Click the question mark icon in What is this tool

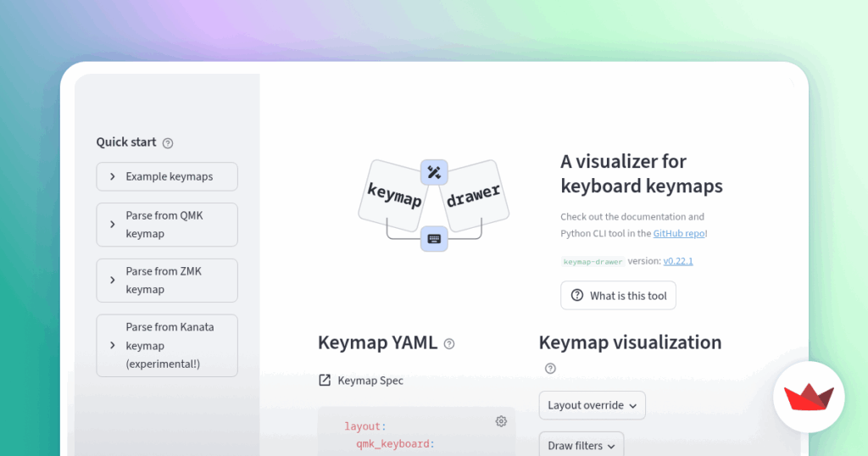[576, 296]
